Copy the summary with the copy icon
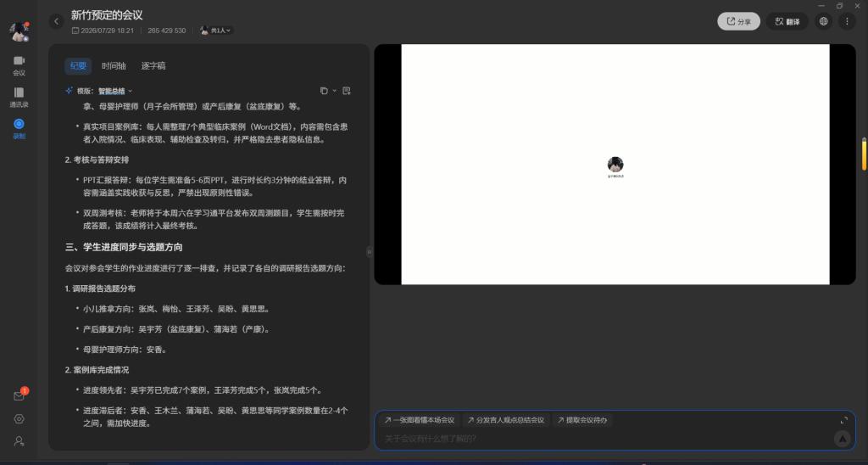The image size is (868, 465). (324, 91)
